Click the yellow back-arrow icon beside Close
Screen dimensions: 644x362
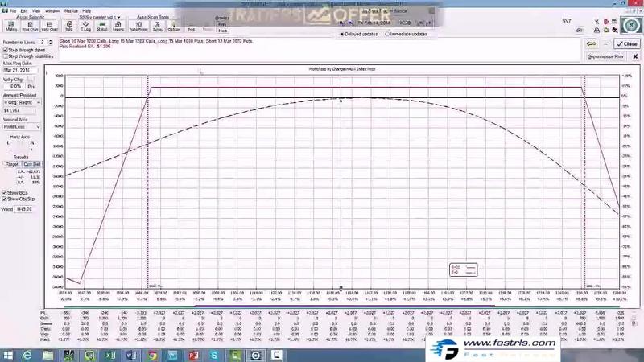click(x=591, y=43)
